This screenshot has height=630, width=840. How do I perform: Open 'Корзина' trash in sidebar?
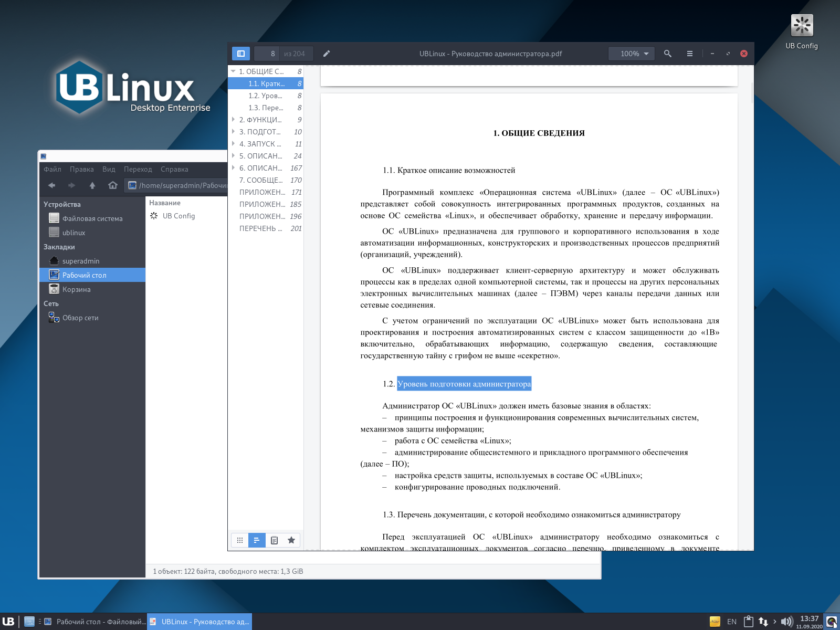pos(92,289)
